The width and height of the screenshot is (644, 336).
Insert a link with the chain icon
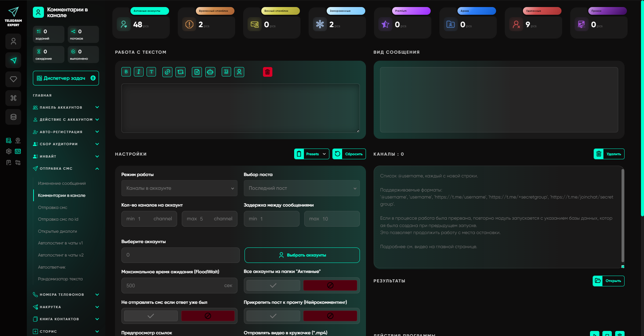pos(167,72)
